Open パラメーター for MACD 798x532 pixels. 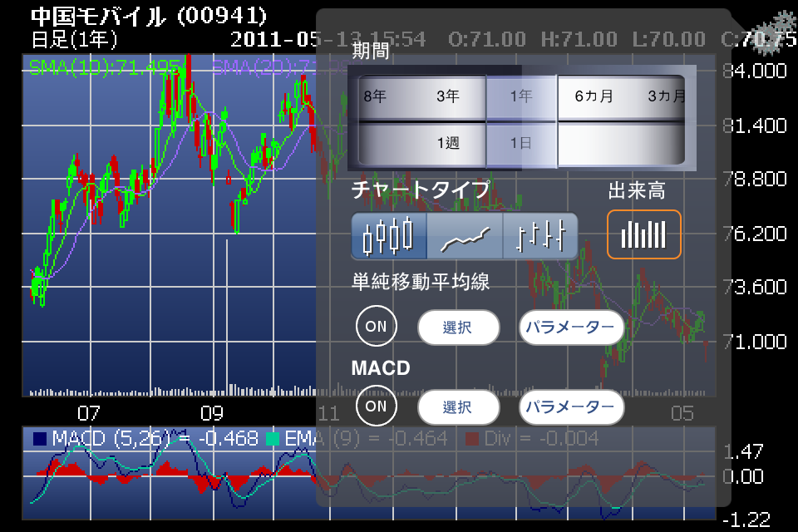[x=571, y=407]
